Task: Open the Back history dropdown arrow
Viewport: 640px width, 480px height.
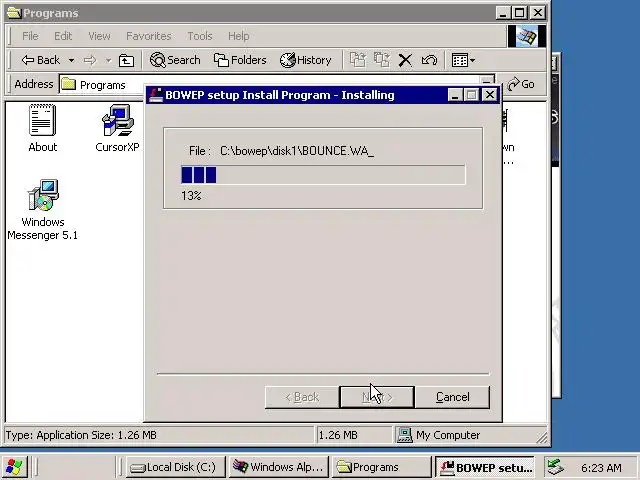Action: (x=71, y=60)
